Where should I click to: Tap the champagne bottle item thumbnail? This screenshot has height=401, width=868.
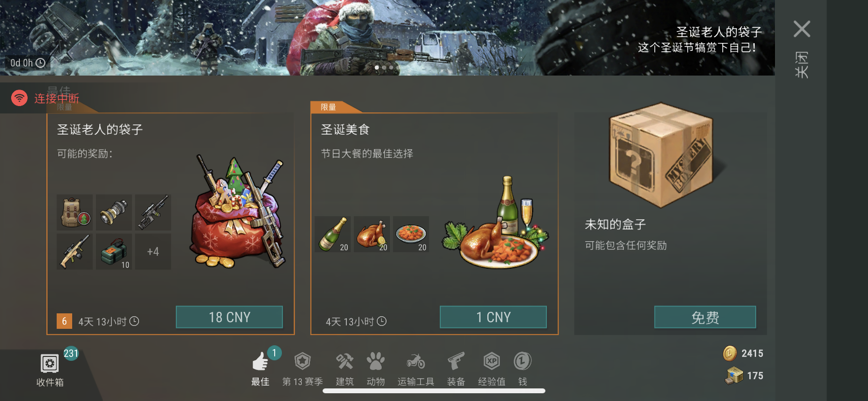[x=333, y=234]
